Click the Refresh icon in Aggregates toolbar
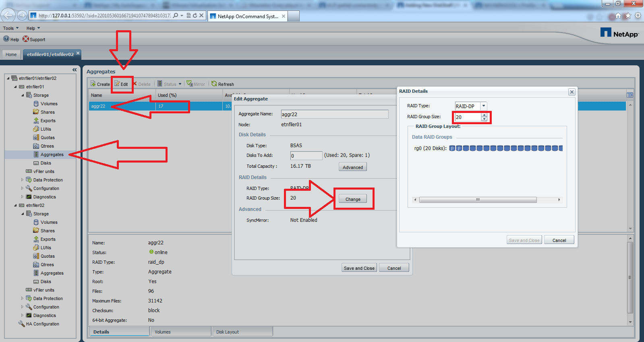 pyautogui.click(x=214, y=84)
